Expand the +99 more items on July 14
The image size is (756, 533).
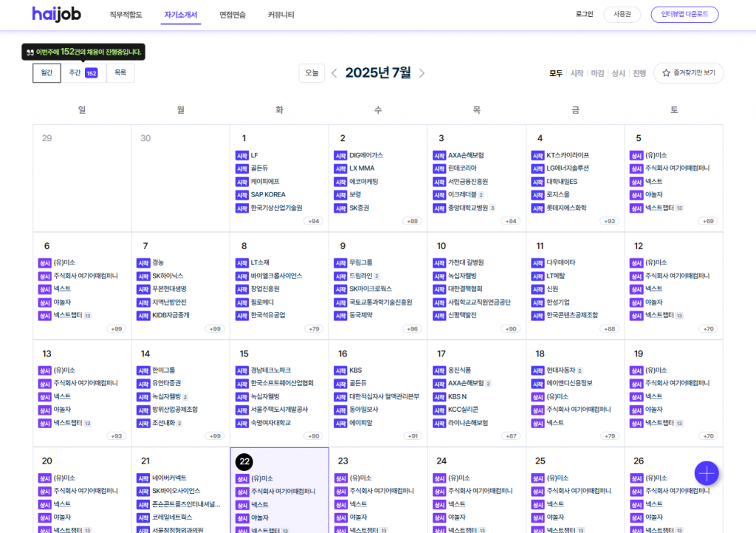click(215, 436)
